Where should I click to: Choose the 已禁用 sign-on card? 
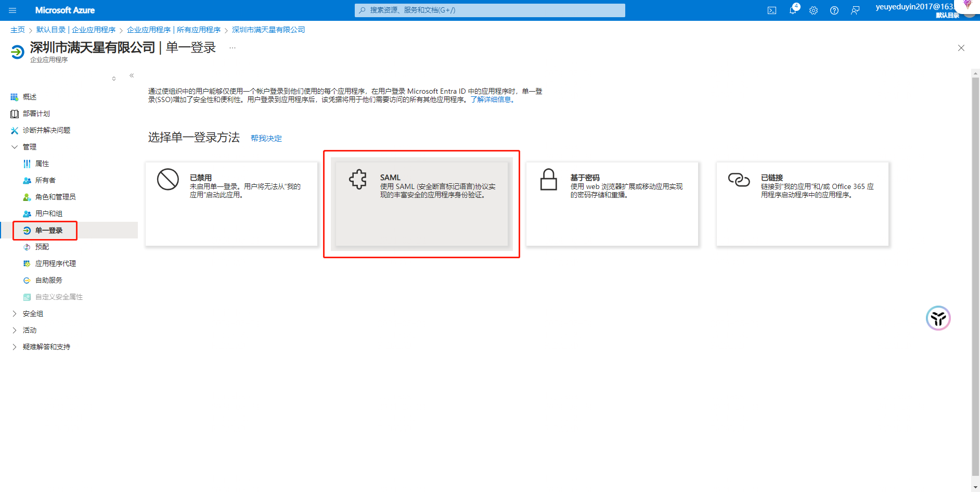[x=231, y=204]
